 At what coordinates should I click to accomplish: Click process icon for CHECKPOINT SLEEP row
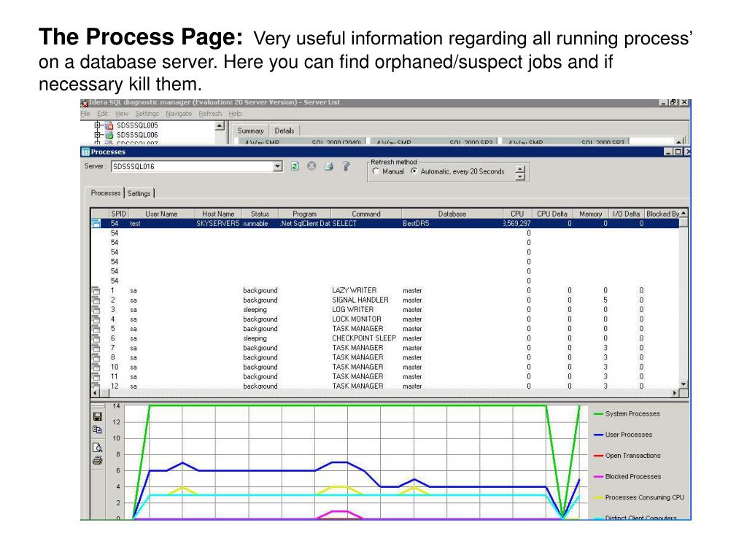(x=96, y=338)
